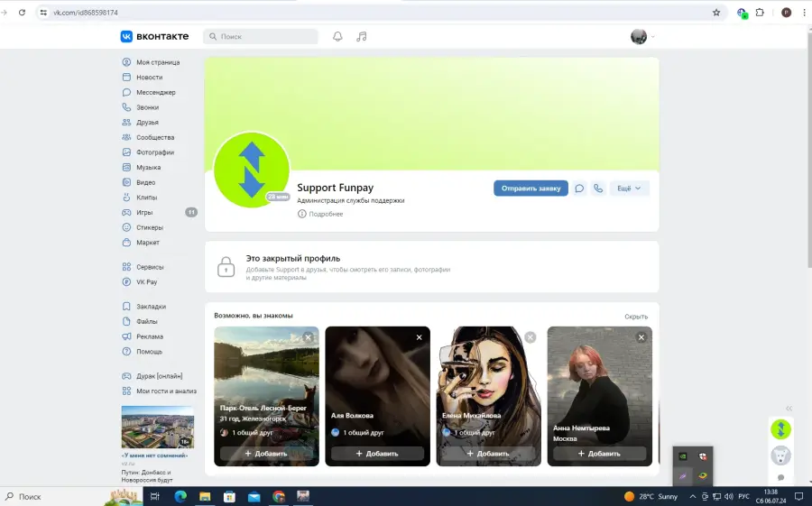Open the VKontakte logo home link

coord(154,36)
